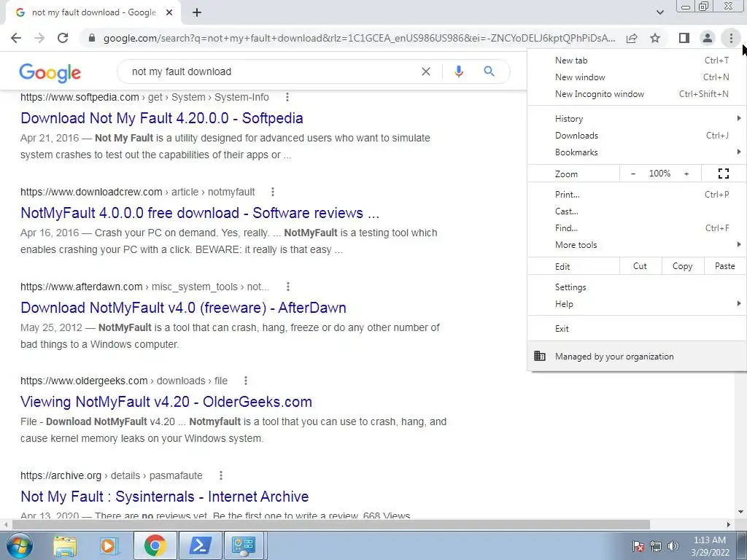
Task: Clear the Google search box text
Action: (426, 71)
